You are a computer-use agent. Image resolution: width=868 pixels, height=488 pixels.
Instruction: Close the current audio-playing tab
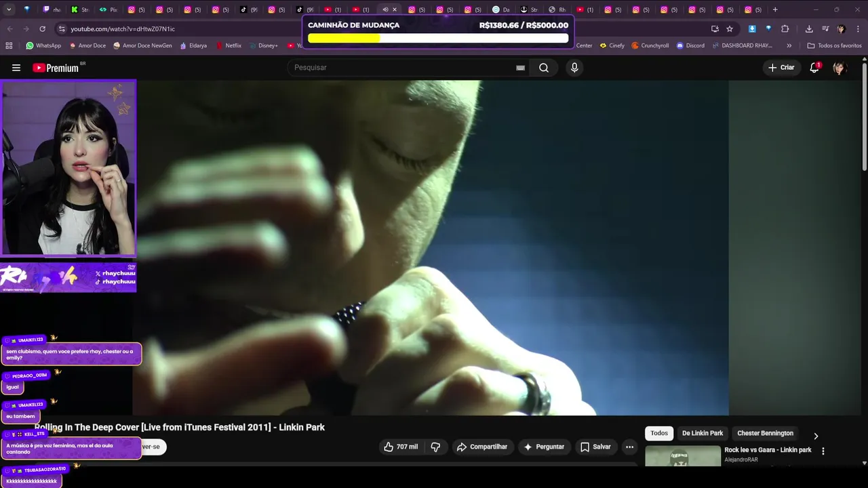[x=395, y=9]
